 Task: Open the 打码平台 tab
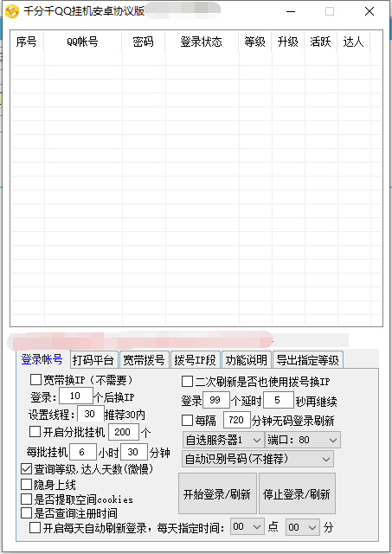pyautogui.click(x=93, y=360)
